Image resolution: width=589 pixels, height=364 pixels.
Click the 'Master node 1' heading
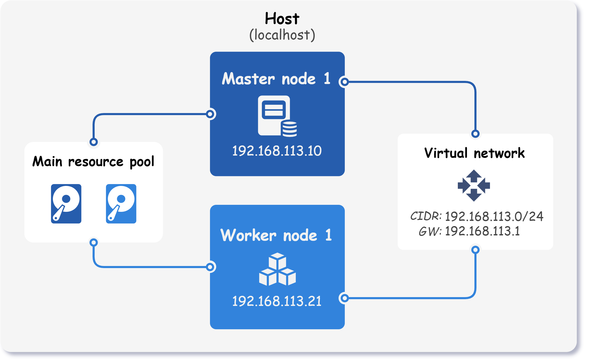[x=276, y=79]
